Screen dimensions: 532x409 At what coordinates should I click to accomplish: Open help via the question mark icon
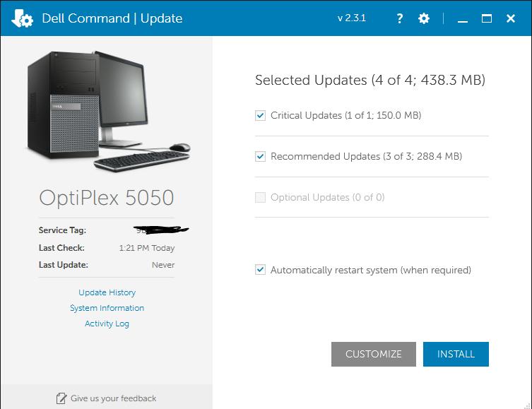[x=399, y=18]
